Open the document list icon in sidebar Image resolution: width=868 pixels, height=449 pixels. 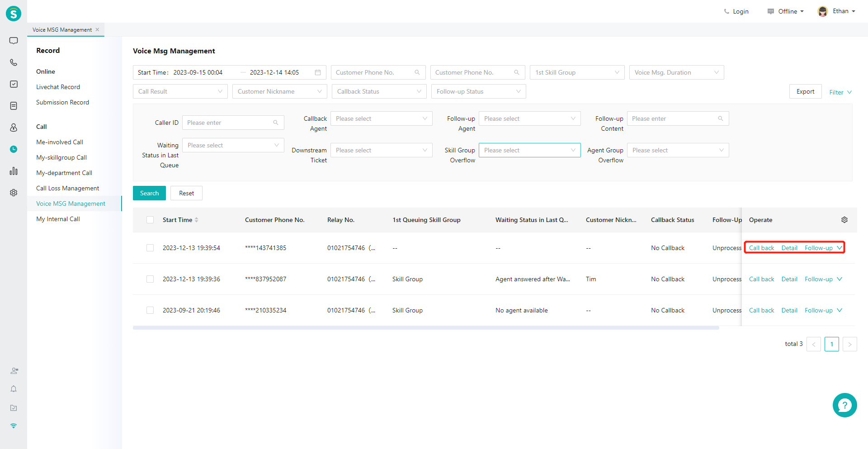(14, 106)
